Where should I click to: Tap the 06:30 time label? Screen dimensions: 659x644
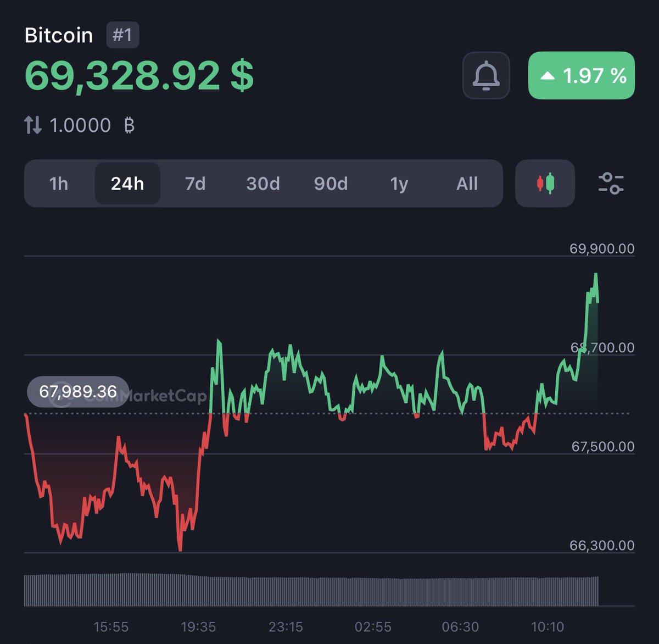pos(460,626)
